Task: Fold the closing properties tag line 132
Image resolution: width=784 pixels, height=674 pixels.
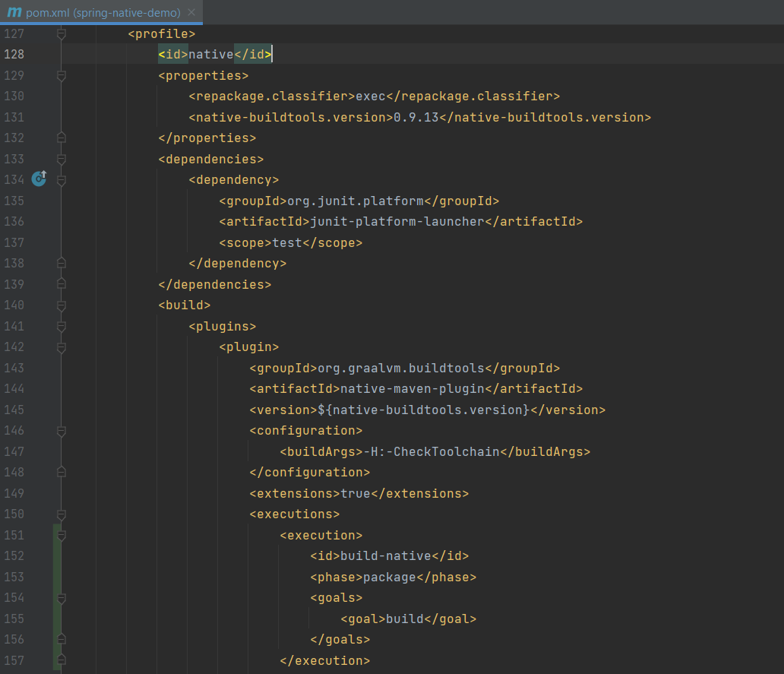Action: tap(62, 138)
